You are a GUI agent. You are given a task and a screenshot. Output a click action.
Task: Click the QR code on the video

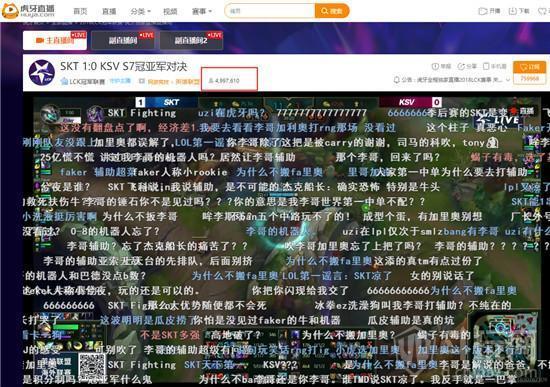point(92,366)
